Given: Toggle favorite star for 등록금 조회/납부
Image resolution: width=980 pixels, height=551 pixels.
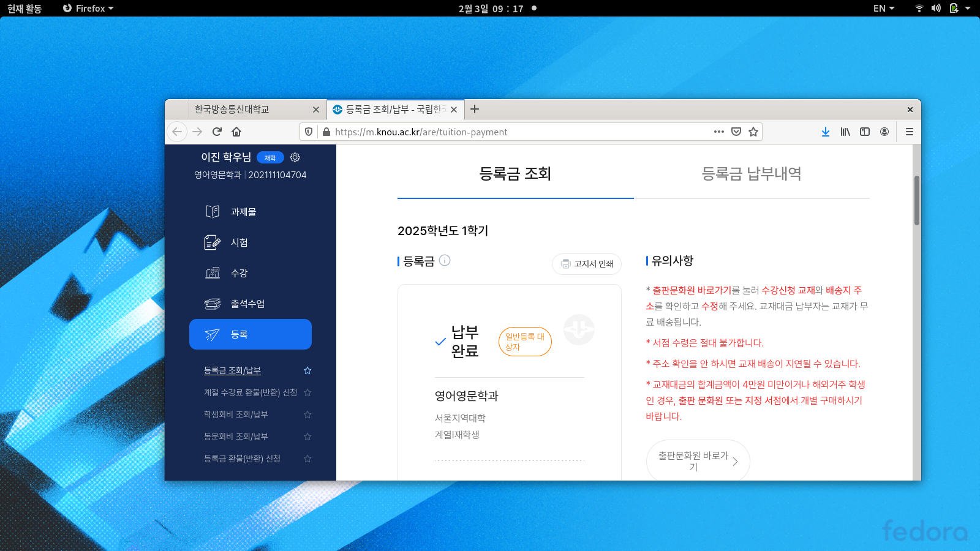Looking at the screenshot, I should 307,370.
